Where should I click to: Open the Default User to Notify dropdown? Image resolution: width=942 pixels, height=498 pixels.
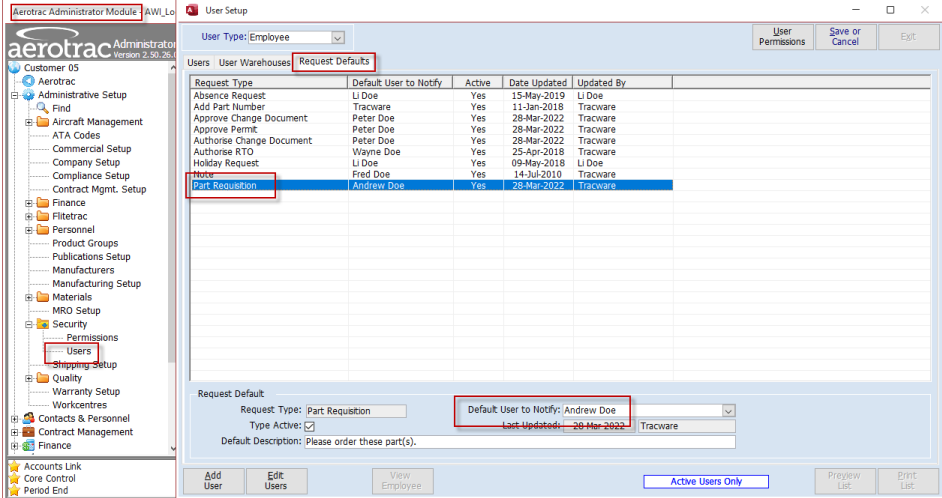(728, 411)
